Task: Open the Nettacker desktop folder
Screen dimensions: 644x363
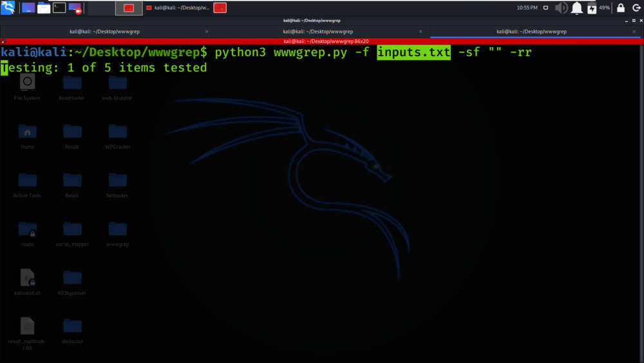Action: pyautogui.click(x=117, y=184)
